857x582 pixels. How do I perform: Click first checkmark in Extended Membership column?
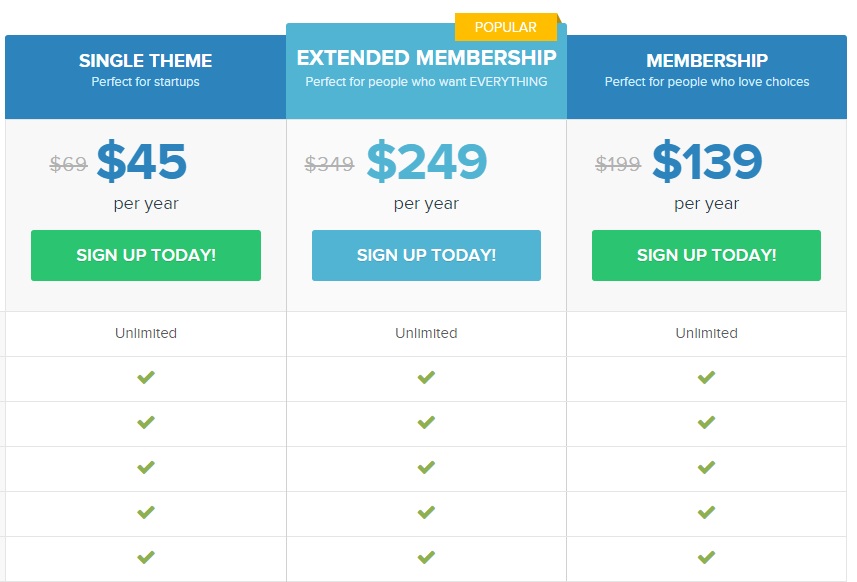pyautogui.click(x=426, y=378)
